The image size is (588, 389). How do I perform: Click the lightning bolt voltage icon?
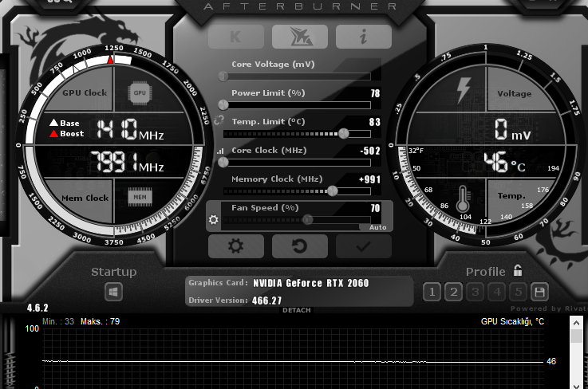pyautogui.click(x=464, y=90)
